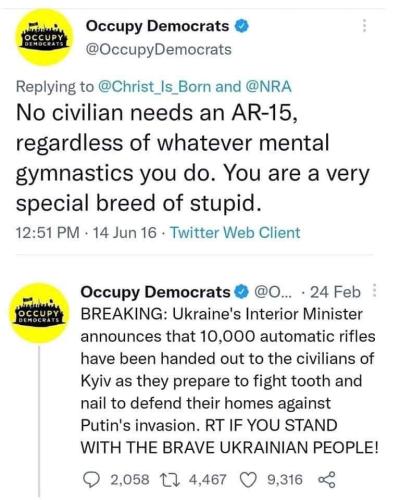Open the @OccupyDemocrats handle
The width and height of the screenshot is (400, 500).
click(x=159, y=49)
